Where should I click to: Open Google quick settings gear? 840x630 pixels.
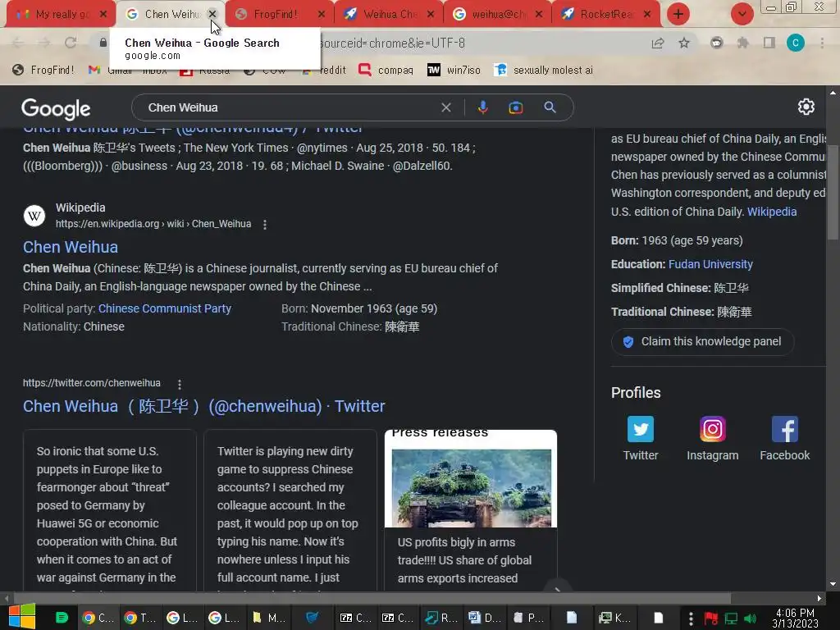coord(806,107)
